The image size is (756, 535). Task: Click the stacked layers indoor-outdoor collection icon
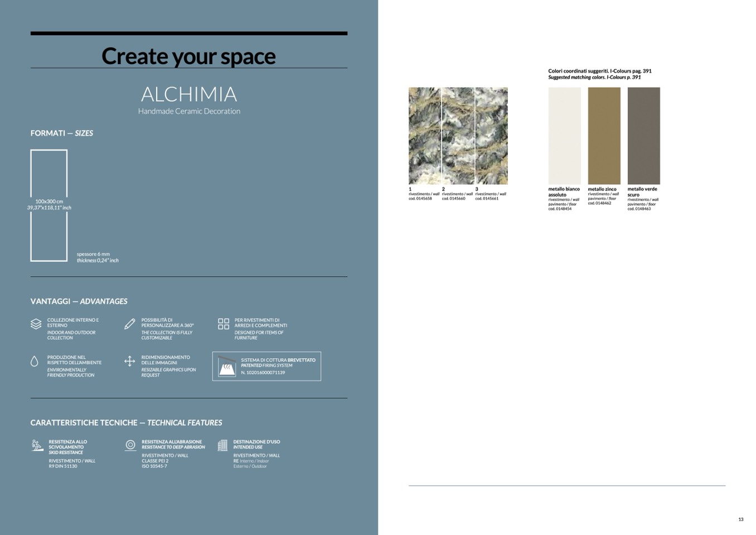pyautogui.click(x=36, y=324)
